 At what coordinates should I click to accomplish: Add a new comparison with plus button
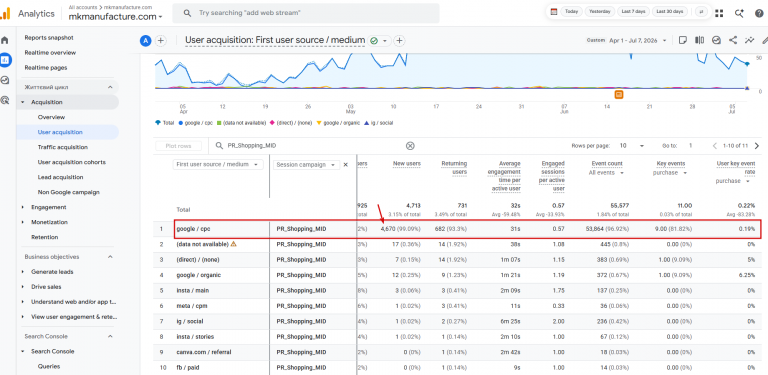(161, 41)
